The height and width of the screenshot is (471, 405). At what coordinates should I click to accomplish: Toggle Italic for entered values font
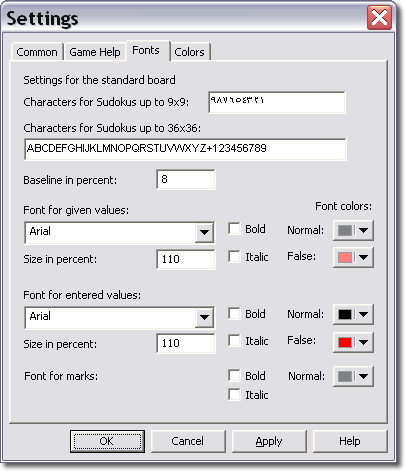point(234,341)
